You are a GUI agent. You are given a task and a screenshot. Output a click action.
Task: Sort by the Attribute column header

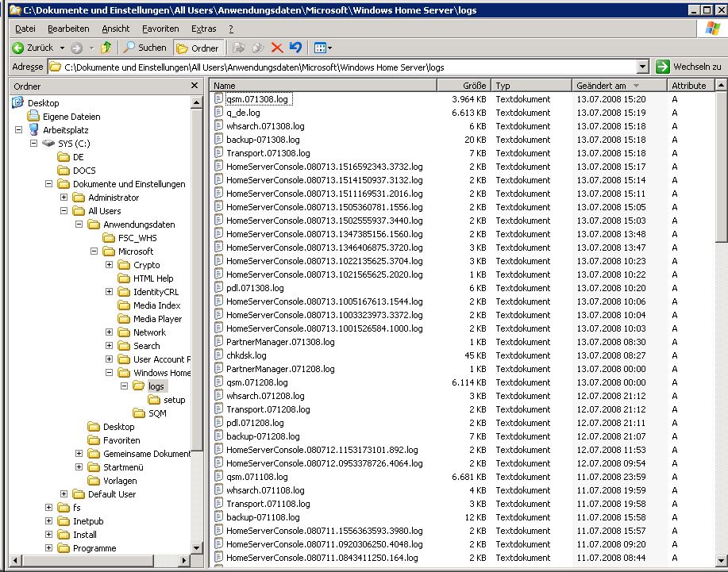(691, 86)
